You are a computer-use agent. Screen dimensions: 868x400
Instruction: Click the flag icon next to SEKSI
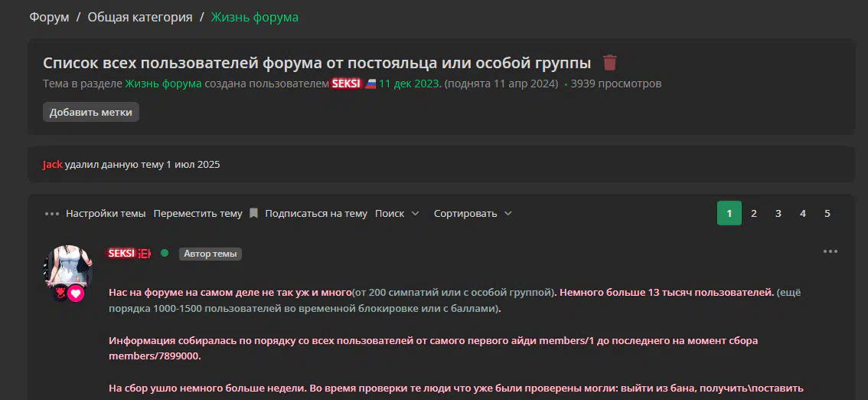[x=371, y=84]
